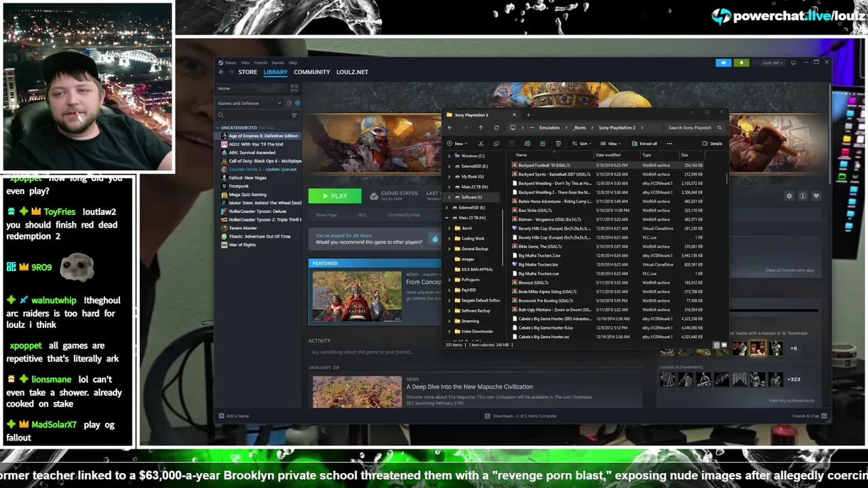Click the Cut icon in Explorer toolbar
868x488 pixels.
click(x=481, y=144)
